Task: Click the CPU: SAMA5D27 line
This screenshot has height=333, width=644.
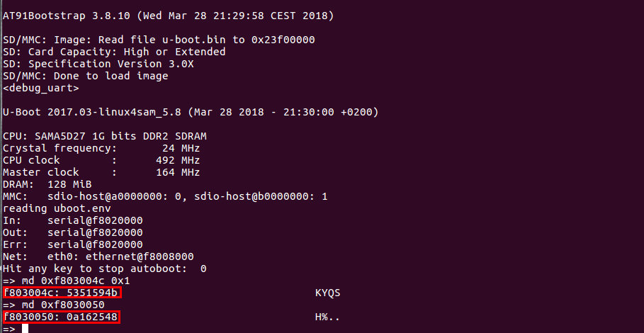Action: click(105, 136)
